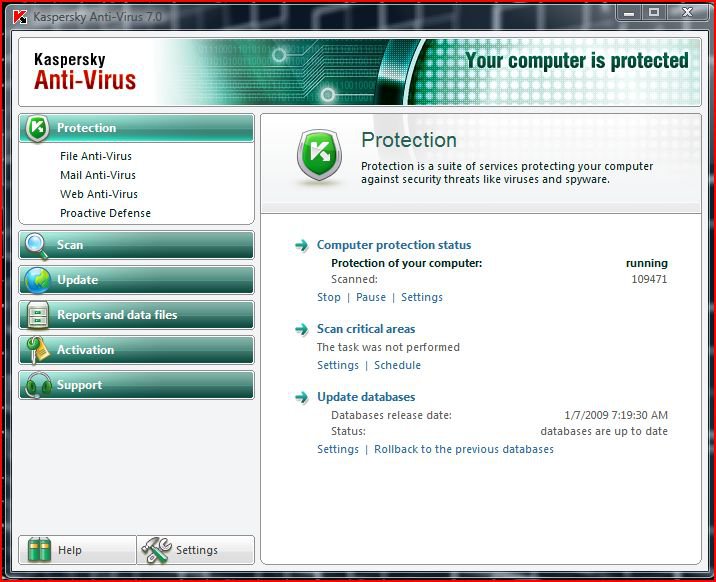Minimize the Kaspersky window

point(629,13)
